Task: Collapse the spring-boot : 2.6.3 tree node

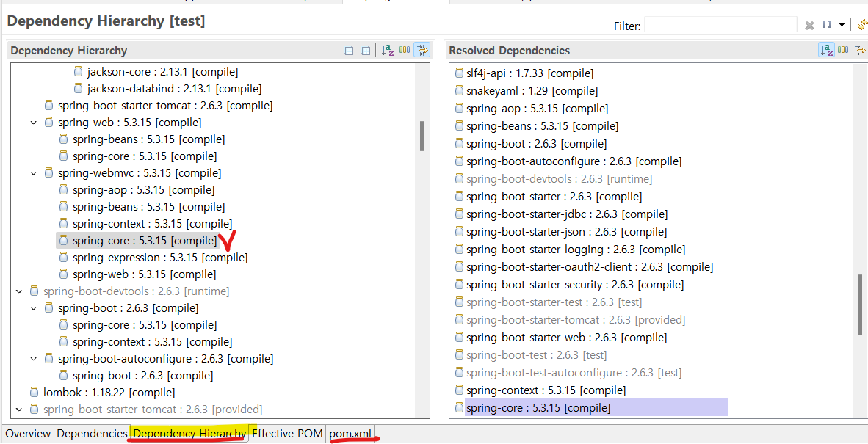Action: pyautogui.click(x=34, y=308)
